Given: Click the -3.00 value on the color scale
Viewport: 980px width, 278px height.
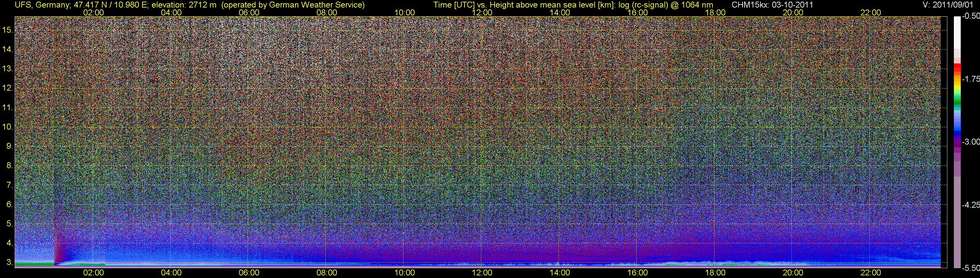Looking at the screenshot, I should coord(971,142).
